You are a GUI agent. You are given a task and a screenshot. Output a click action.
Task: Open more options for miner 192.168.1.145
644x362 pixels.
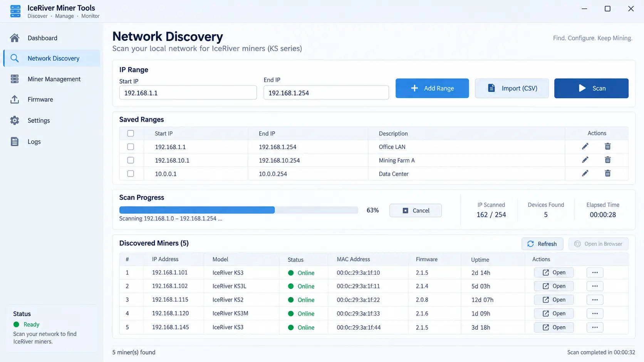tap(595, 327)
